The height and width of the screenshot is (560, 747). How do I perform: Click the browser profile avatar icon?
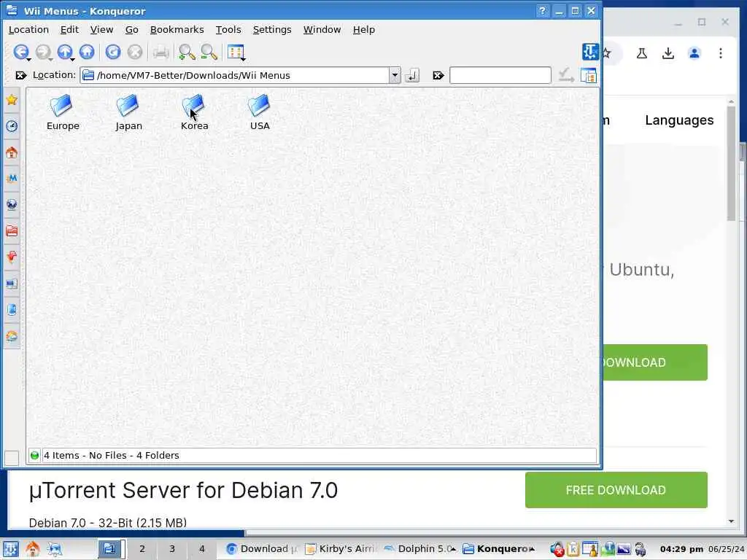point(694,53)
